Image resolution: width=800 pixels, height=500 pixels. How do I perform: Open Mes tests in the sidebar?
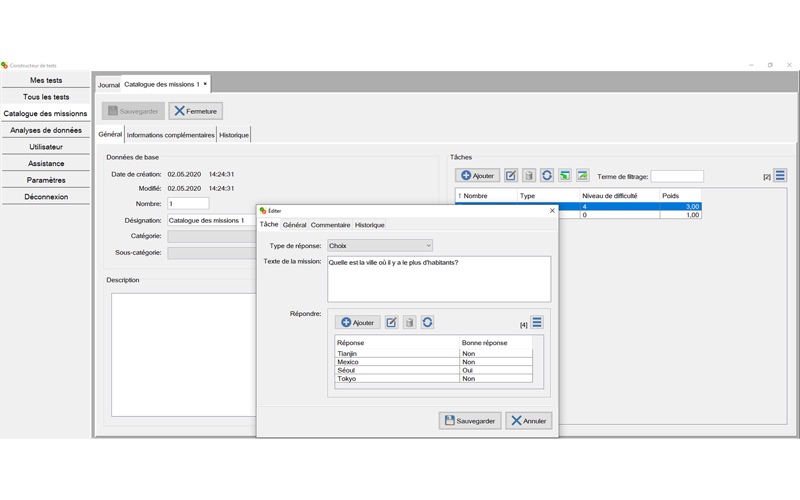tap(46, 80)
